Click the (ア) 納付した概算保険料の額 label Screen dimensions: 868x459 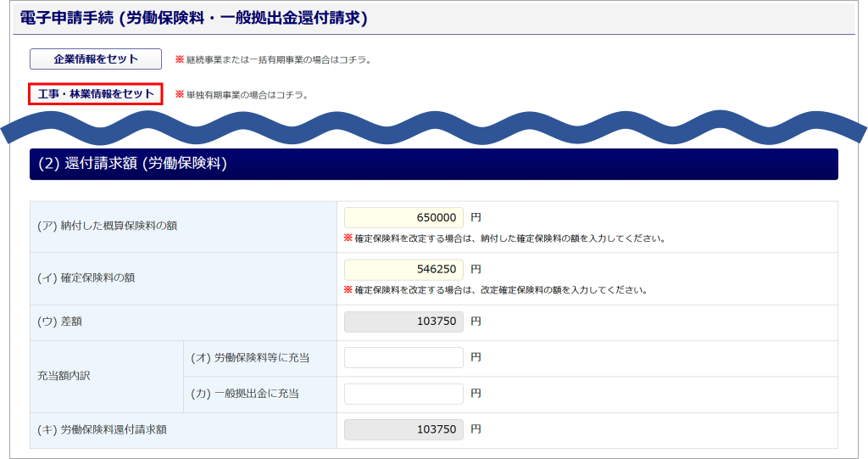(x=108, y=226)
